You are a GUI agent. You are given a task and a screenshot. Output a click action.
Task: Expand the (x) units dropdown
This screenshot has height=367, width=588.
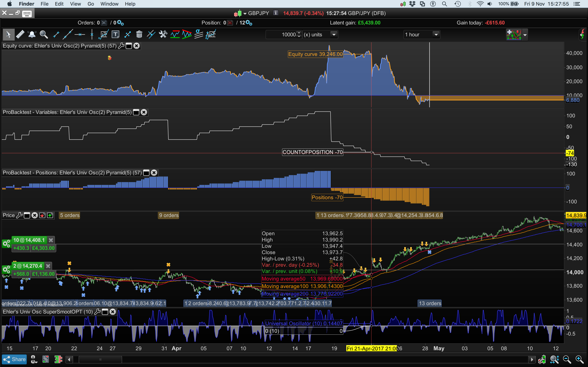tap(334, 34)
